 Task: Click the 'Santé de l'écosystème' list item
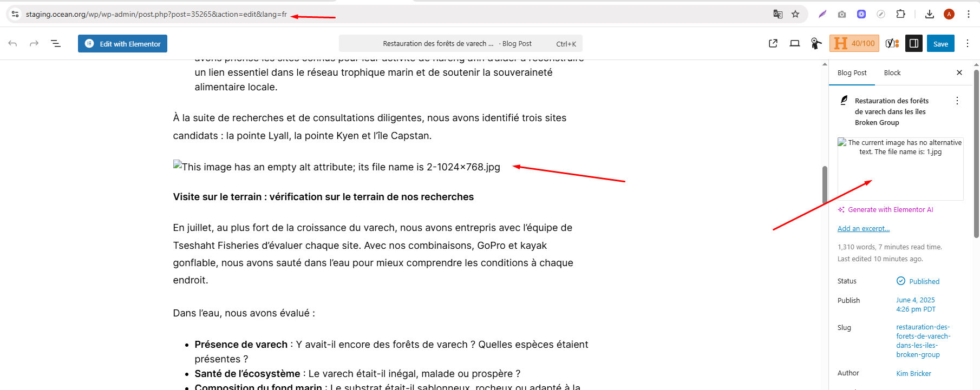tap(357, 374)
